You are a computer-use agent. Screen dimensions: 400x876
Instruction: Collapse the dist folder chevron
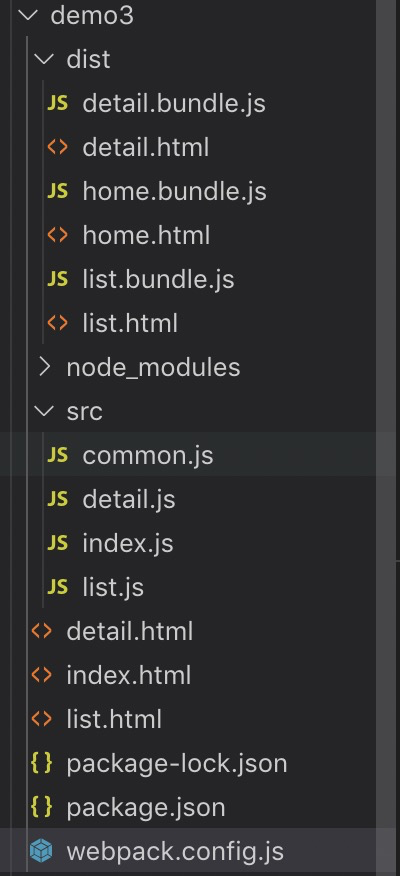point(44,59)
